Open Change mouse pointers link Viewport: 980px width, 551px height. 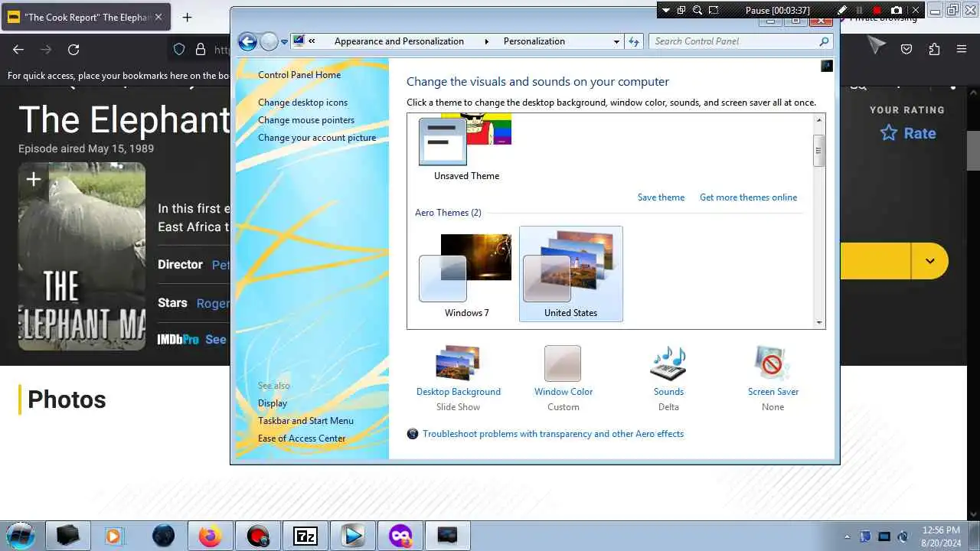coord(306,120)
